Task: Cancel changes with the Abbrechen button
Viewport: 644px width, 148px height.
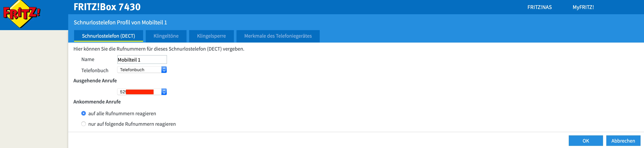Action: coord(623,141)
